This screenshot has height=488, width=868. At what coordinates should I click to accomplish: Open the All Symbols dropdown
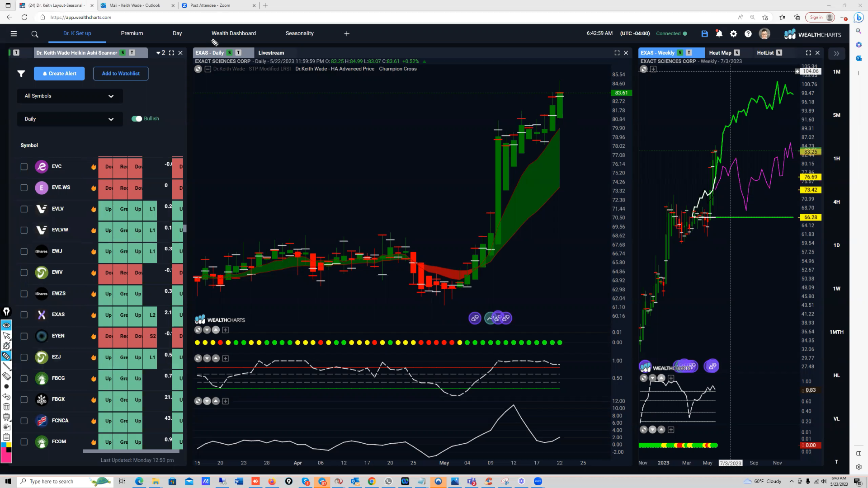(70, 96)
